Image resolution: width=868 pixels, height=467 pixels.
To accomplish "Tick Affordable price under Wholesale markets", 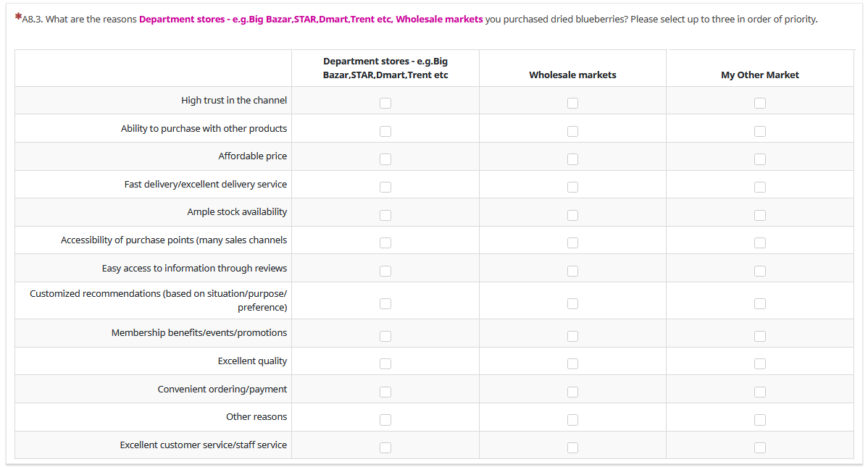I will pyautogui.click(x=572, y=159).
